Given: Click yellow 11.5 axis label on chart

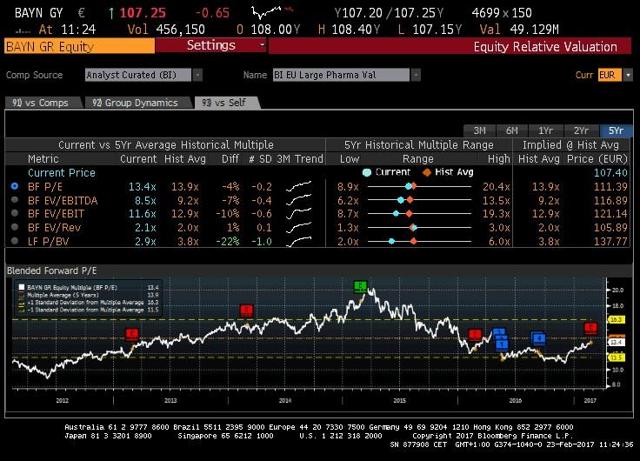Looking at the screenshot, I should click(616, 358).
